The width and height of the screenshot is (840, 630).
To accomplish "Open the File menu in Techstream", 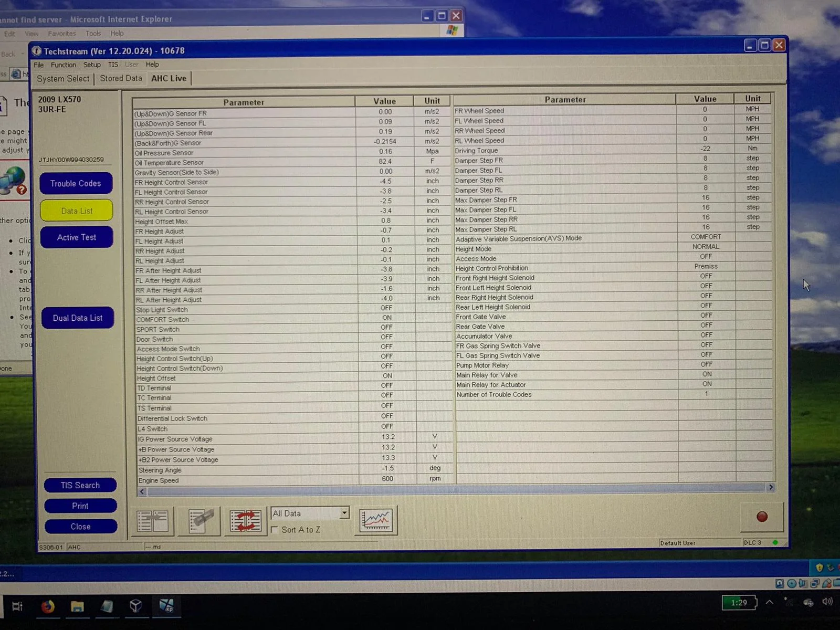I will (39, 65).
